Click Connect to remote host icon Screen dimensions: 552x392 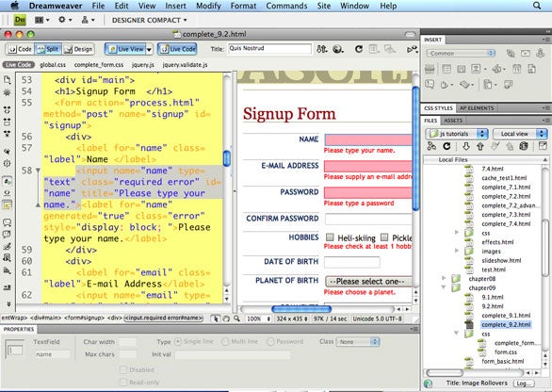pos(431,146)
